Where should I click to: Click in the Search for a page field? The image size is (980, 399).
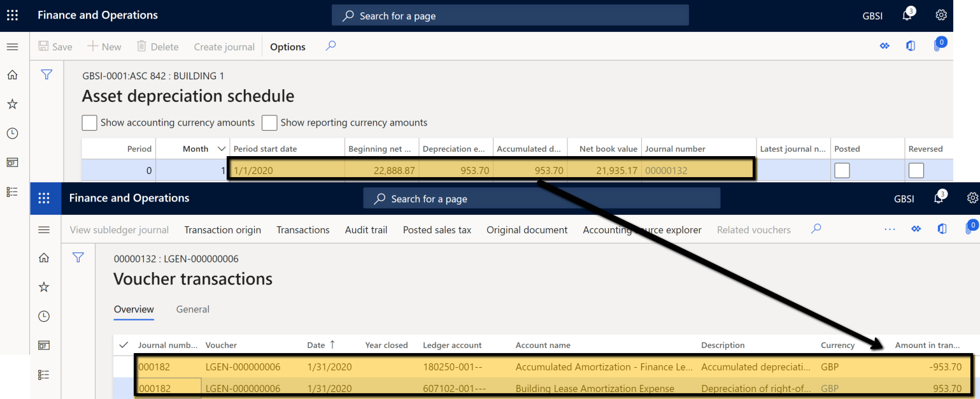pyautogui.click(x=509, y=15)
